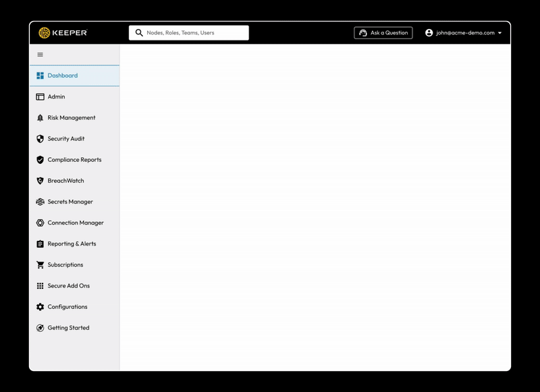540x392 pixels.
Task: Click the Compliance Reports checkmark shield icon
Action: (40, 160)
